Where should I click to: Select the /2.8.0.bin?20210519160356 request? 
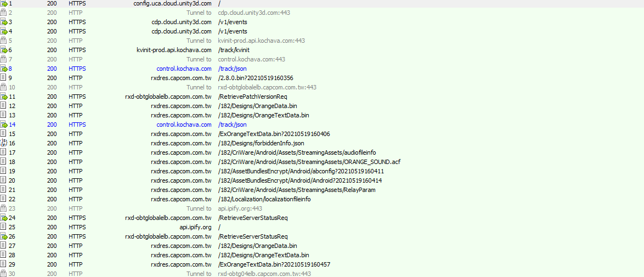(x=256, y=78)
